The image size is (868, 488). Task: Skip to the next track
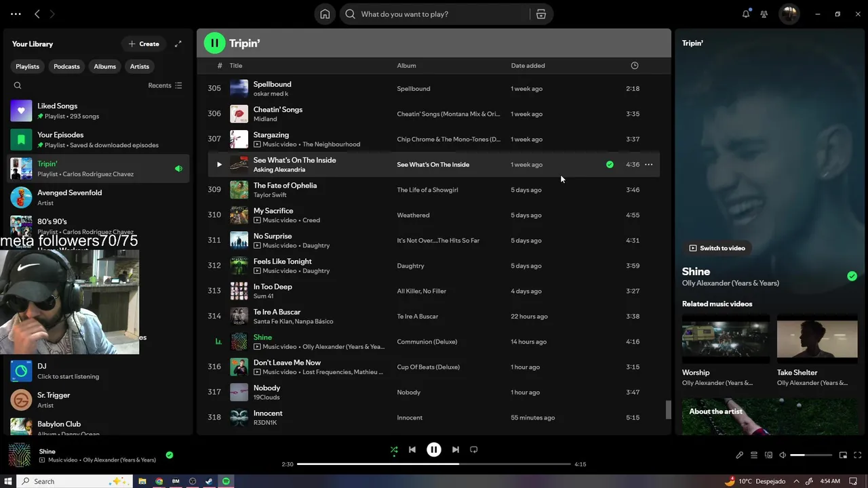click(456, 449)
